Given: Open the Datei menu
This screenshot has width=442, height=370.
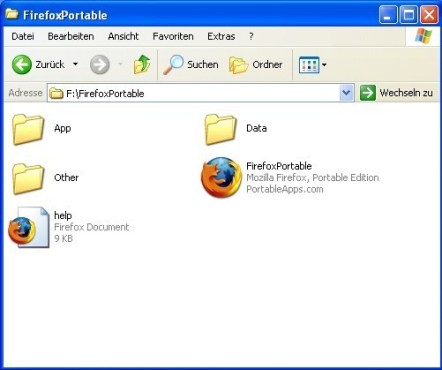Looking at the screenshot, I should click(x=23, y=36).
